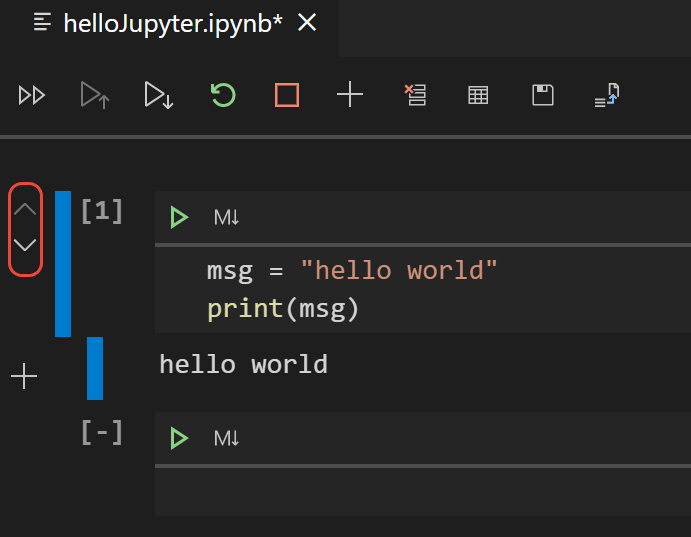Image resolution: width=691 pixels, height=537 pixels.
Task: Save the notebook with the disk icon
Action: (542, 95)
